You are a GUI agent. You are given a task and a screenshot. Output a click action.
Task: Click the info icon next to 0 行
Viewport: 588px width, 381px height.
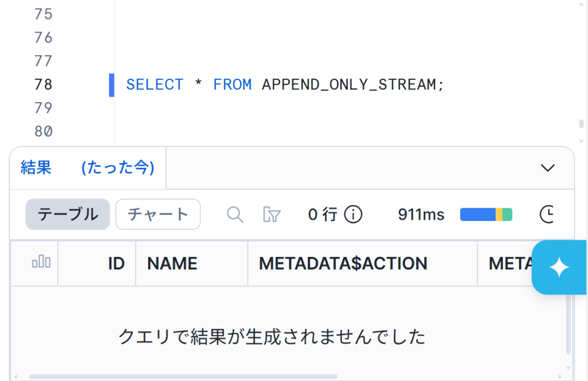click(353, 215)
